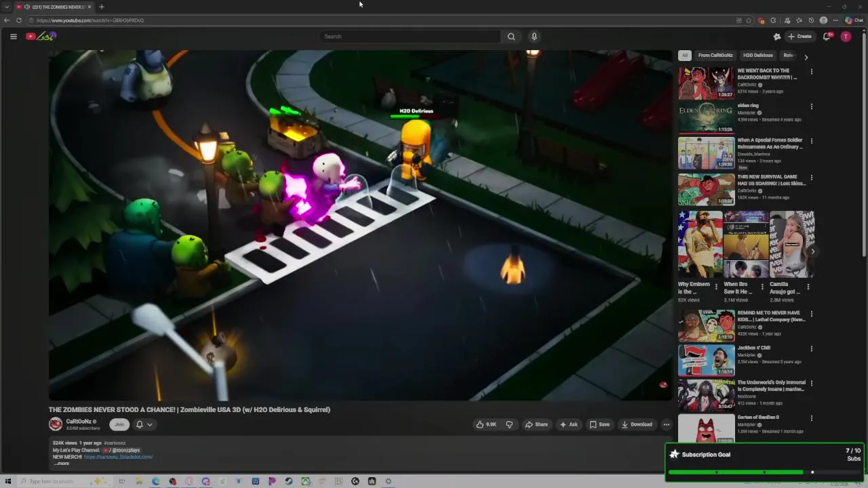Screen dimensions: 868x488
Task: Click the YouTube search input field
Action: [x=410, y=37]
